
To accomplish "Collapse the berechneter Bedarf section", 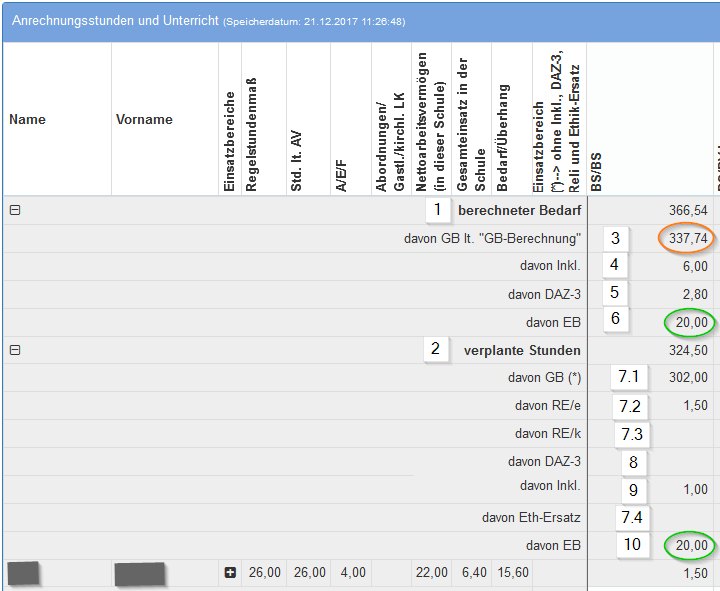I will (15, 211).
